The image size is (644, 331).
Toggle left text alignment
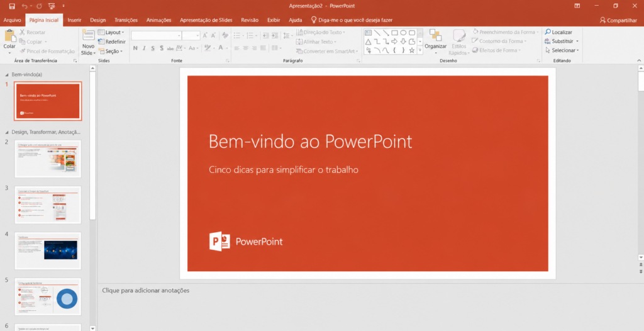click(x=237, y=48)
